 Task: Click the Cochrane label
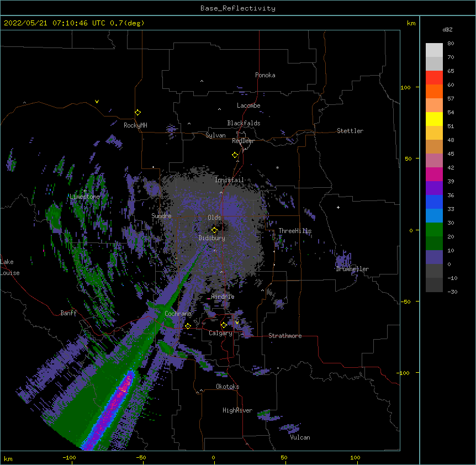[x=178, y=314]
